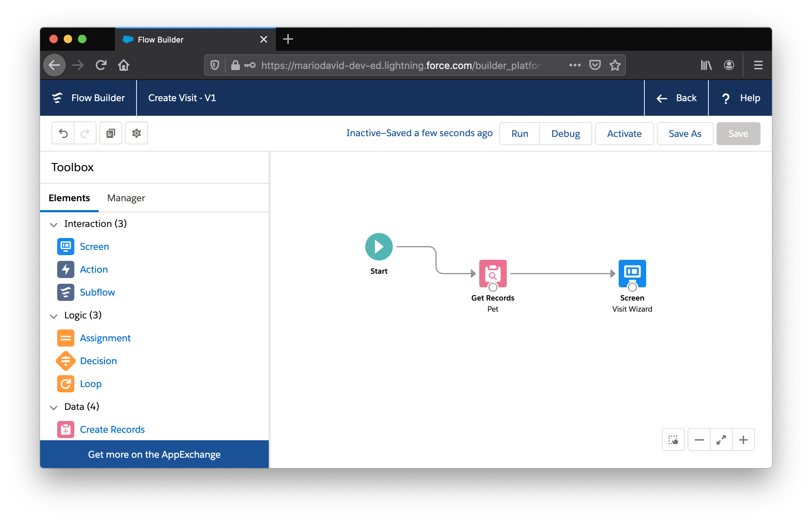Image resolution: width=812 pixels, height=521 pixels.
Task: Collapse the Interaction (3) section
Action: coord(54,224)
